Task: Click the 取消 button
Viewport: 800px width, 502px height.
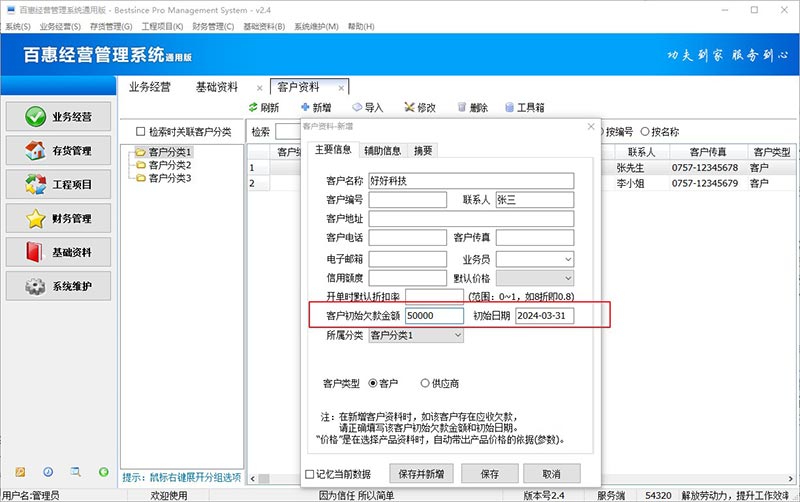Action: 552,474
